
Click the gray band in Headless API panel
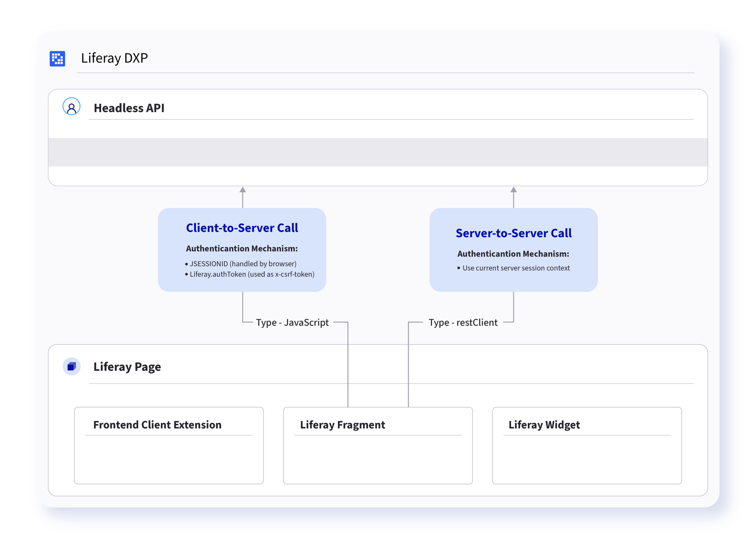click(x=378, y=152)
